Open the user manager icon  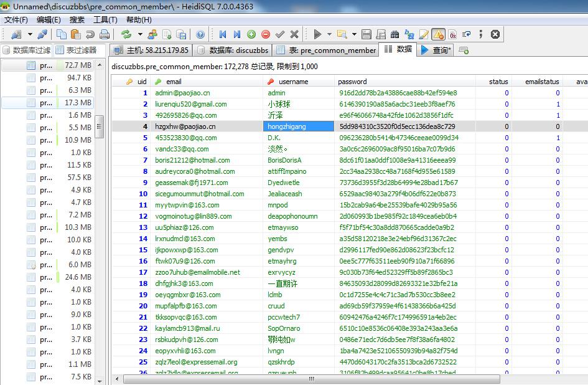152,34
